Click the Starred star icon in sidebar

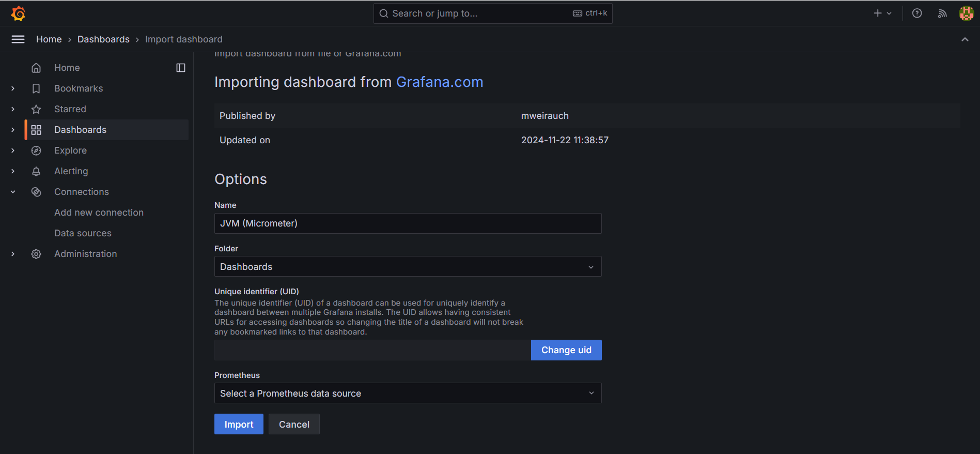tap(36, 109)
